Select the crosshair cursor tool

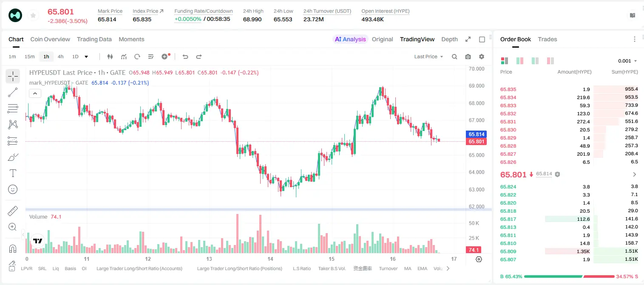tap(13, 76)
